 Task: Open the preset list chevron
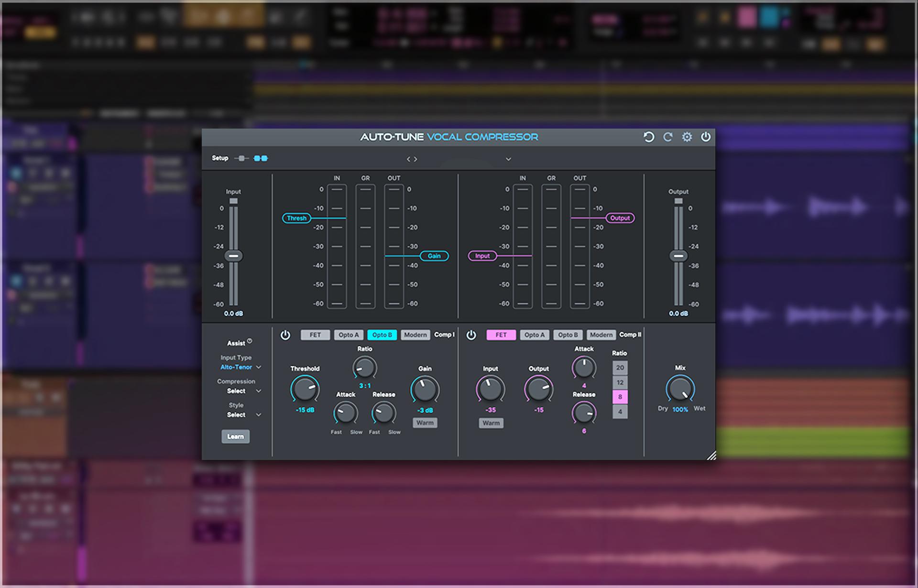[x=508, y=159]
